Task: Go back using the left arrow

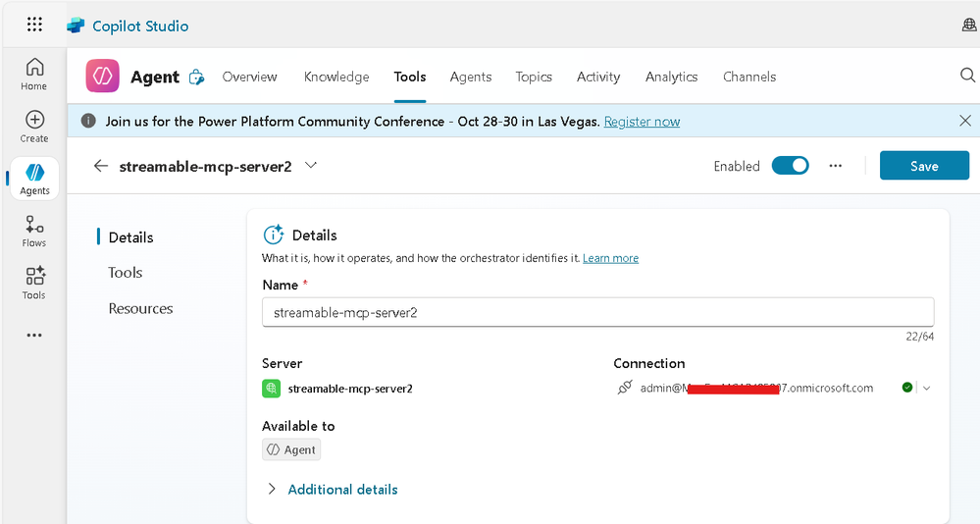Action: [x=100, y=166]
